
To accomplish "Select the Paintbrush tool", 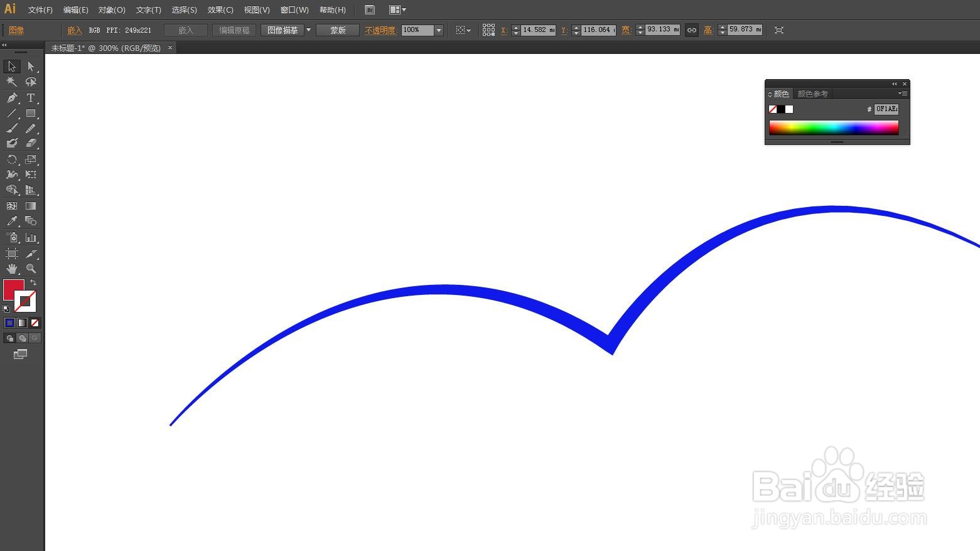I will click(11, 128).
